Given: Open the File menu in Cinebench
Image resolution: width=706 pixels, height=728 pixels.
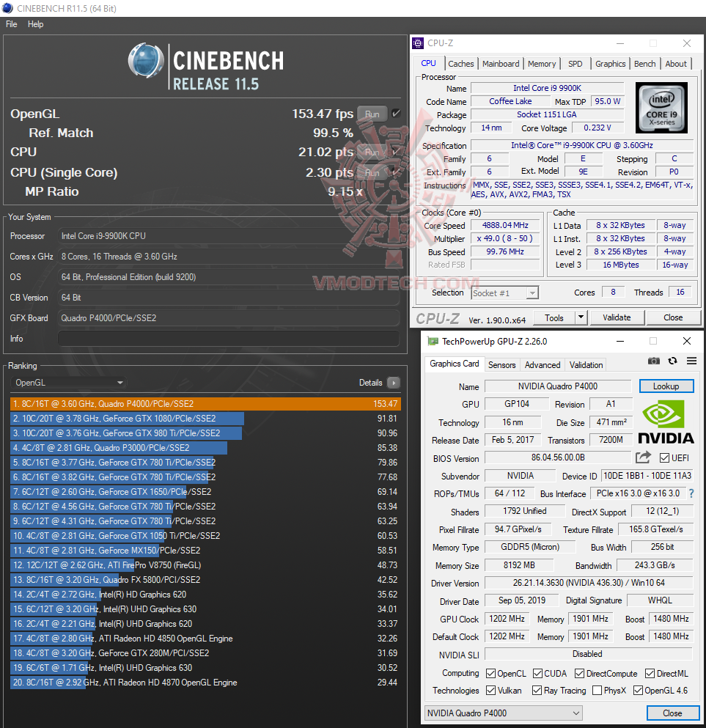Looking at the screenshot, I should tap(12, 24).
